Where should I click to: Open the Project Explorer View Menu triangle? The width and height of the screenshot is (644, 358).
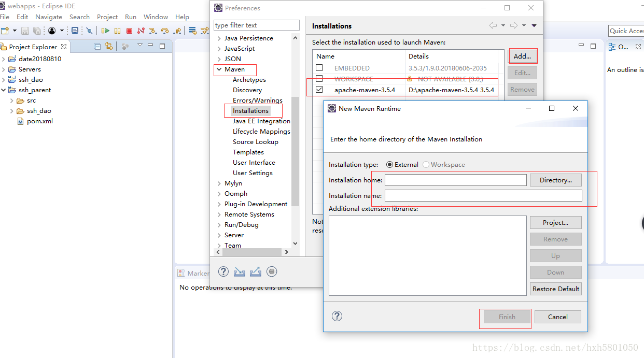point(140,46)
